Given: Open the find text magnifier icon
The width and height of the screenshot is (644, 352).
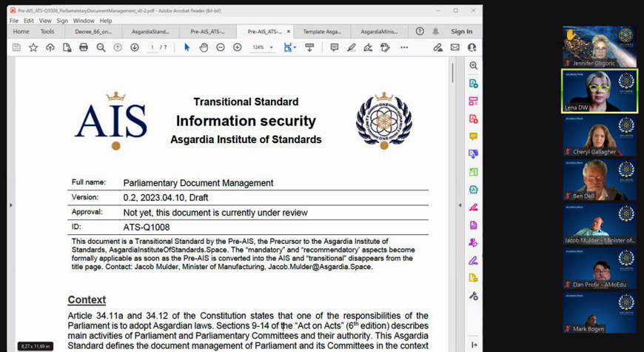Looking at the screenshot, I should tap(101, 47).
